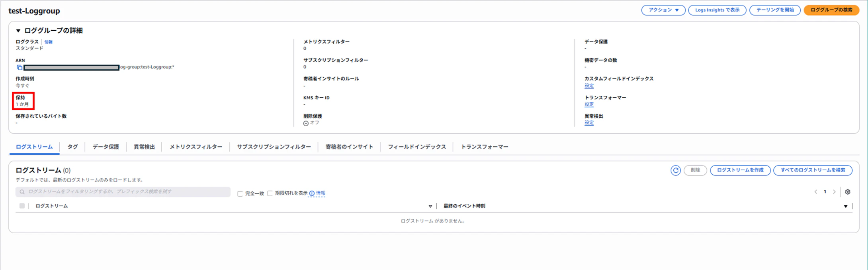Click テーリングを開始 button
This screenshot has height=270, width=868.
775,10
